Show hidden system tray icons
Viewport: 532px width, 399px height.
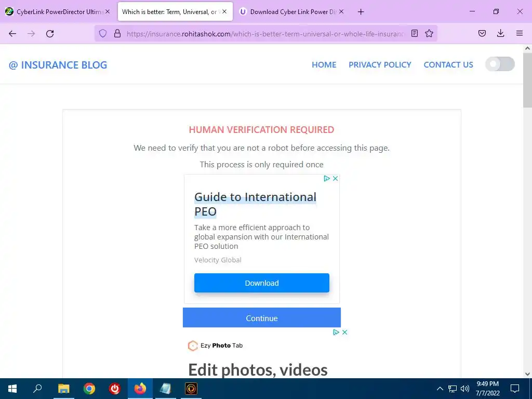click(440, 389)
